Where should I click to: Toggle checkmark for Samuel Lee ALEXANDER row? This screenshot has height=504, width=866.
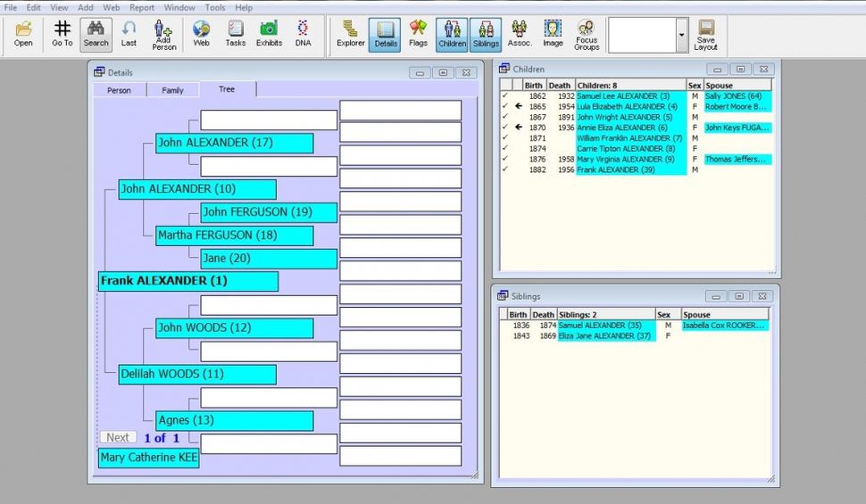point(505,96)
